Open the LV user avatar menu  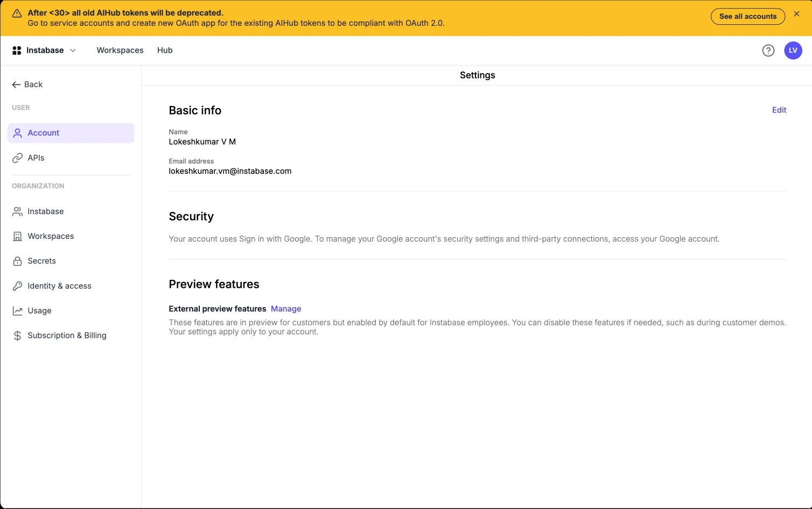coord(793,51)
